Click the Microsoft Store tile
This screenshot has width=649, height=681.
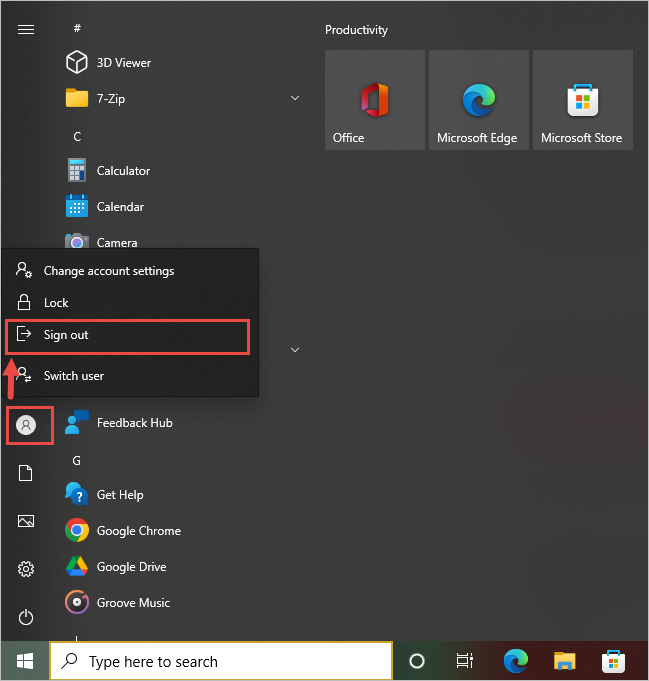coord(582,100)
